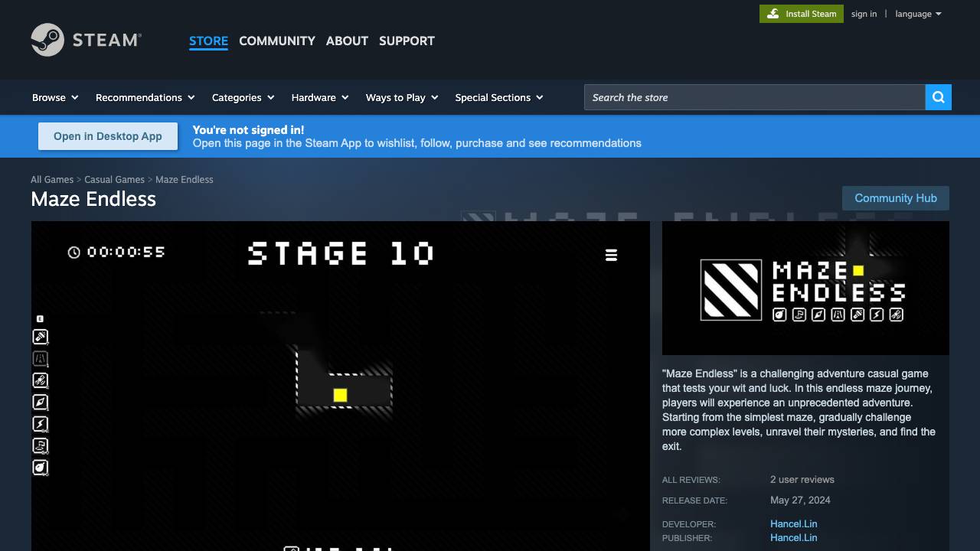Open the SUPPORT tab
This screenshot has height=551, width=980.
pos(407,41)
